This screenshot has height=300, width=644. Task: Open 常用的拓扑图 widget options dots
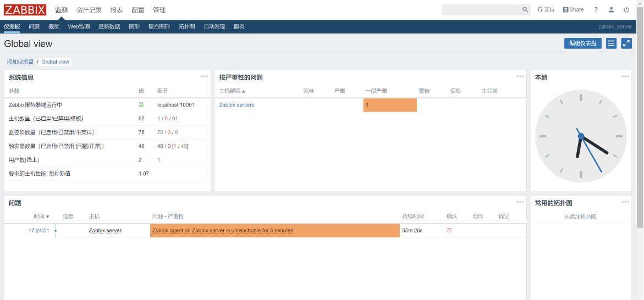[625, 202]
